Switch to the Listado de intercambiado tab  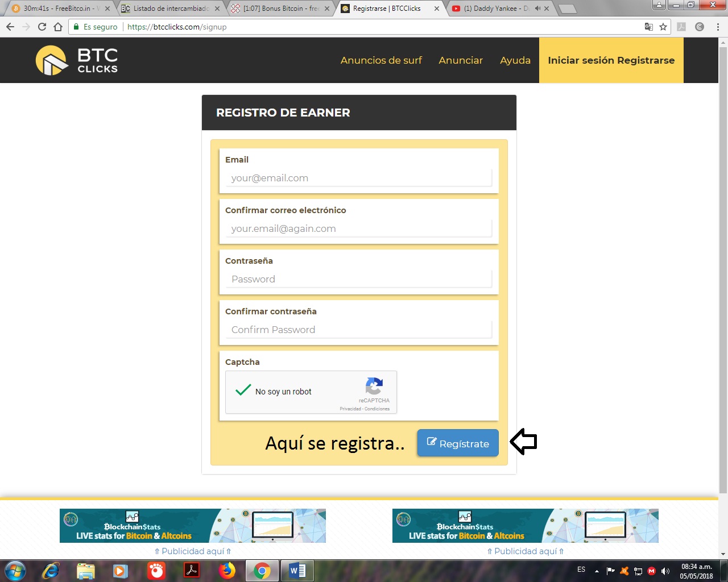tap(171, 9)
